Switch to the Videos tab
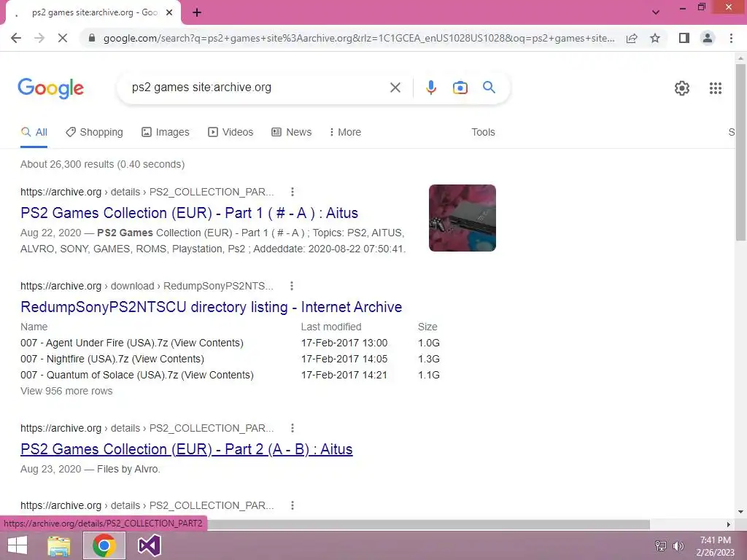 tap(231, 133)
